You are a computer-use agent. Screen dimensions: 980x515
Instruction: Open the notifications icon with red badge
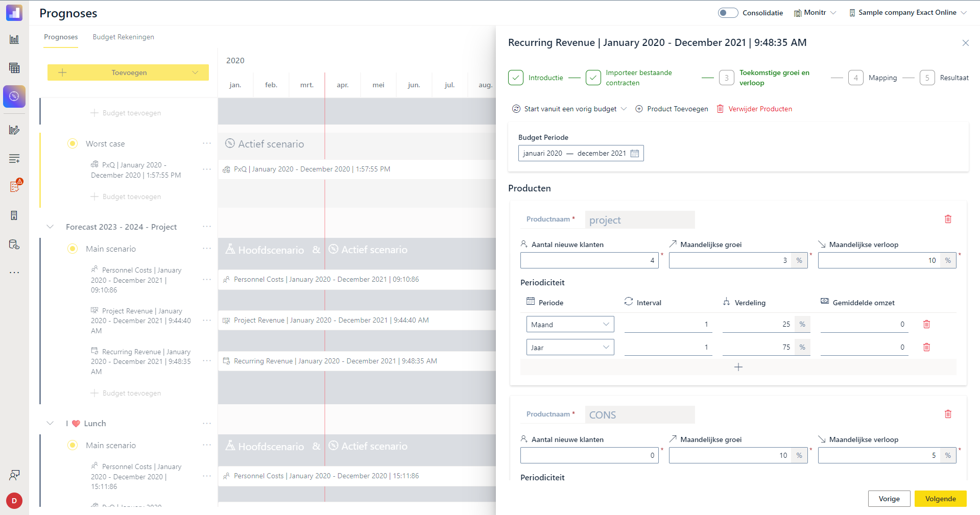click(15, 186)
